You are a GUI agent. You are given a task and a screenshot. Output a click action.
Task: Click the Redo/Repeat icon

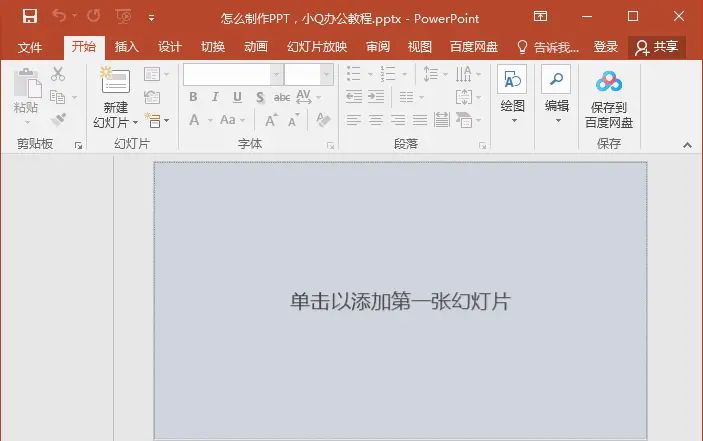[93, 16]
